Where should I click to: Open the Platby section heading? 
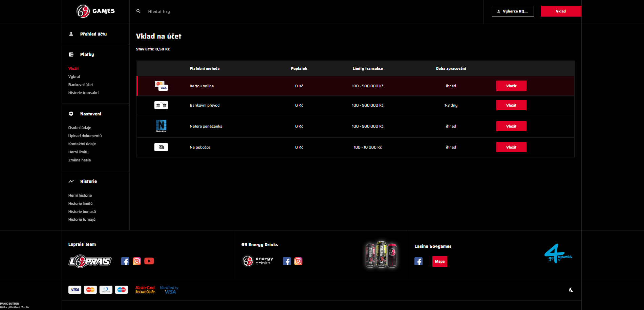pyautogui.click(x=87, y=54)
